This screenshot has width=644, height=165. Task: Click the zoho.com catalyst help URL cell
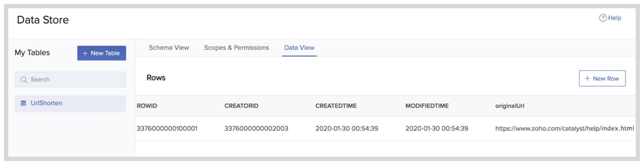click(x=564, y=128)
